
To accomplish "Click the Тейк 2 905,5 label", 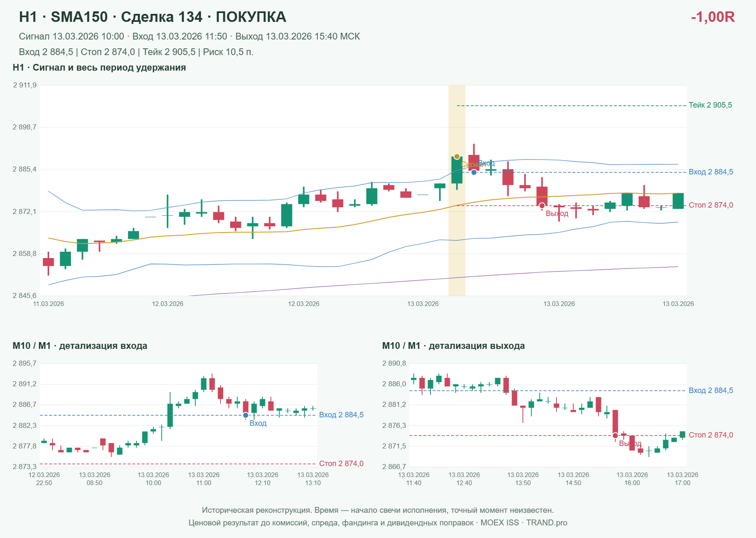I will (x=710, y=105).
